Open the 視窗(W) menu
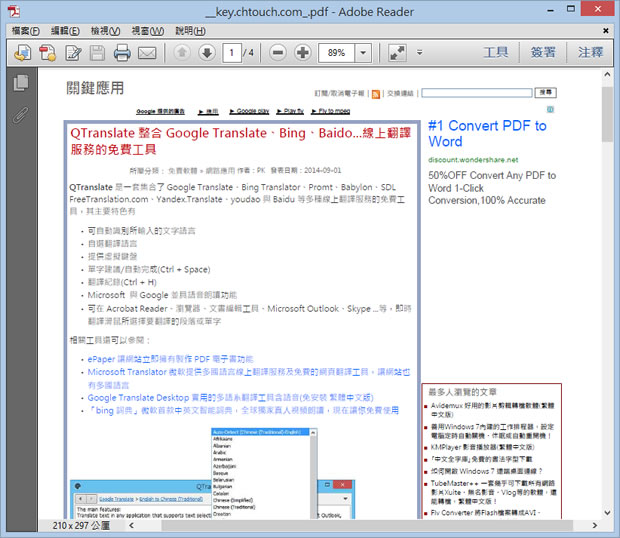 tap(147, 31)
